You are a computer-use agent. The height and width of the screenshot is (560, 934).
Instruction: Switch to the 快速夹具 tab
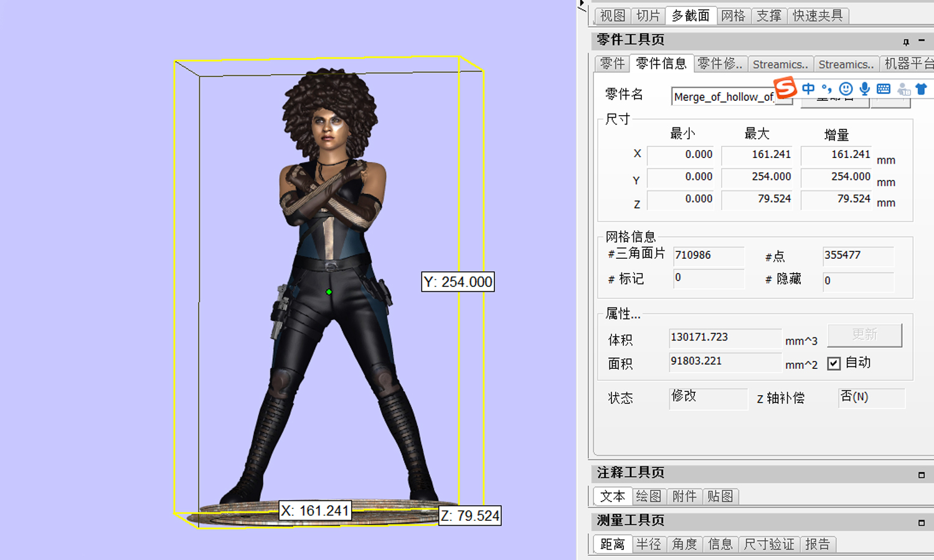point(818,16)
